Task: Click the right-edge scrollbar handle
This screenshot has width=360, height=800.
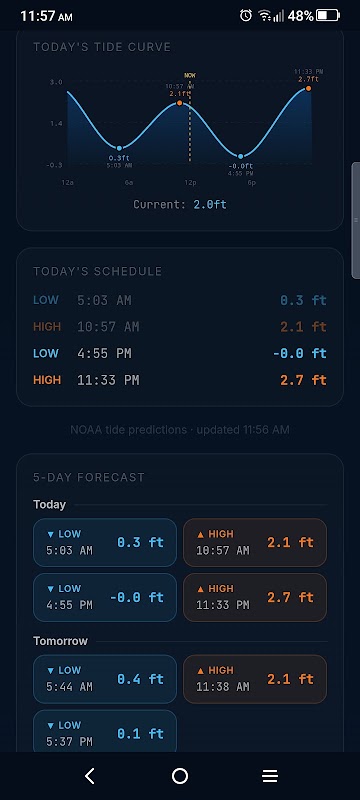Action: pyautogui.click(x=355, y=220)
